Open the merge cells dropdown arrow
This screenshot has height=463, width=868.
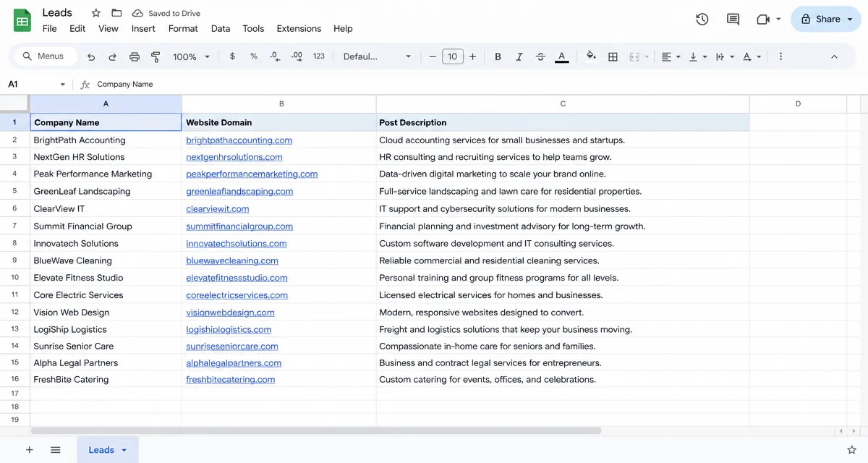pos(647,56)
